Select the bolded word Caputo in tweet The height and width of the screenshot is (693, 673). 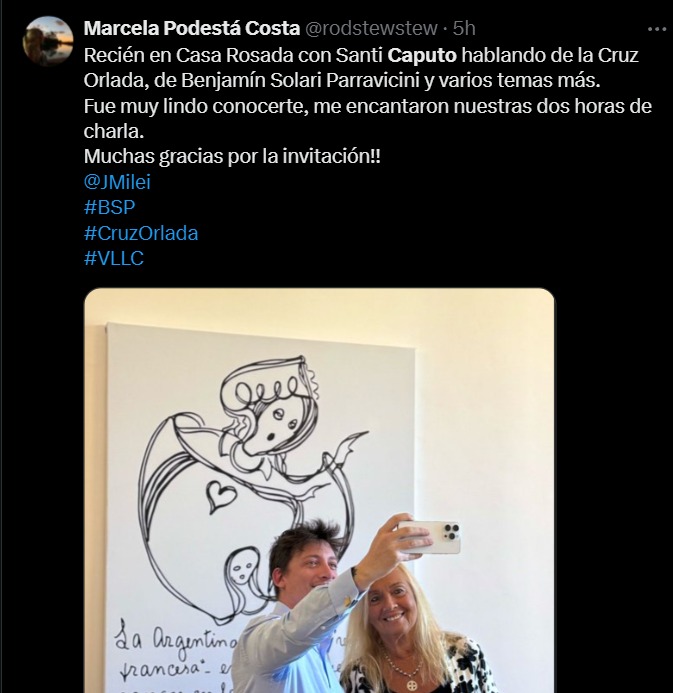[x=422, y=55]
